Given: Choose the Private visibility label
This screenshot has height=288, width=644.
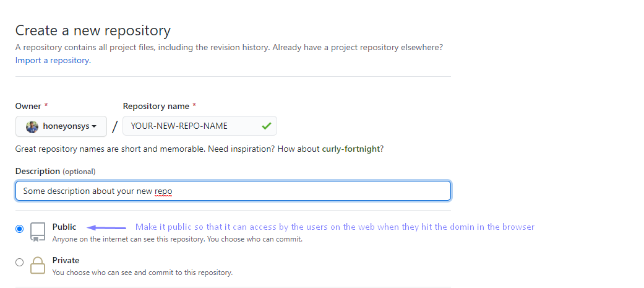Looking at the screenshot, I should (x=66, y=260).
